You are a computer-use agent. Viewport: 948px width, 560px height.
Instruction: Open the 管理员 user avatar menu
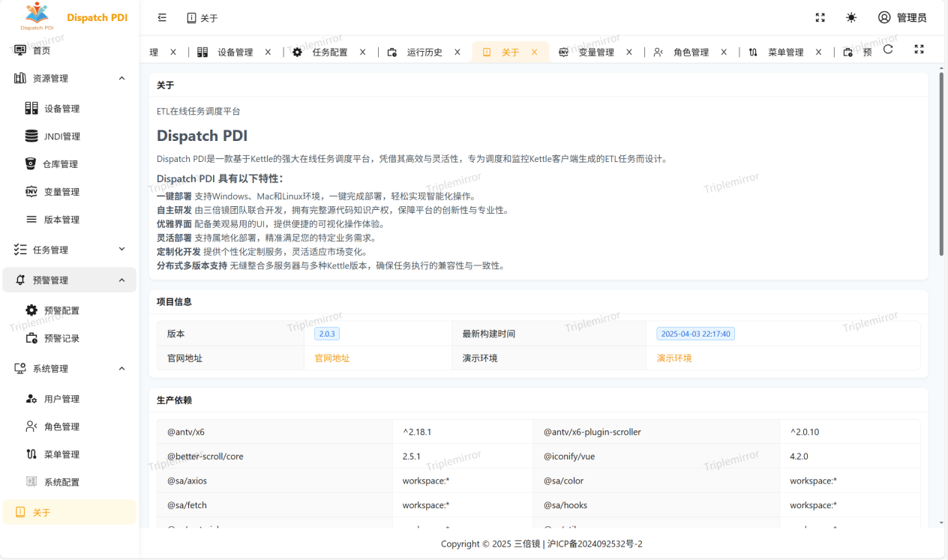point(902,17)
